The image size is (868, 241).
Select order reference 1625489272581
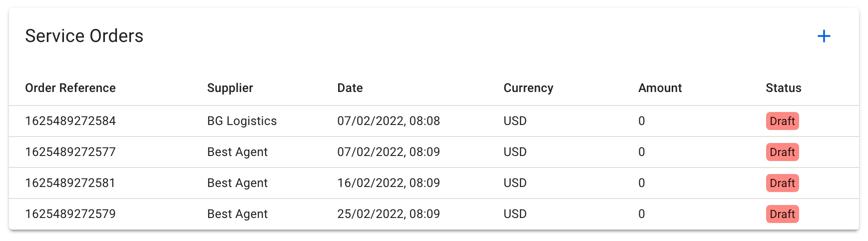70,183
